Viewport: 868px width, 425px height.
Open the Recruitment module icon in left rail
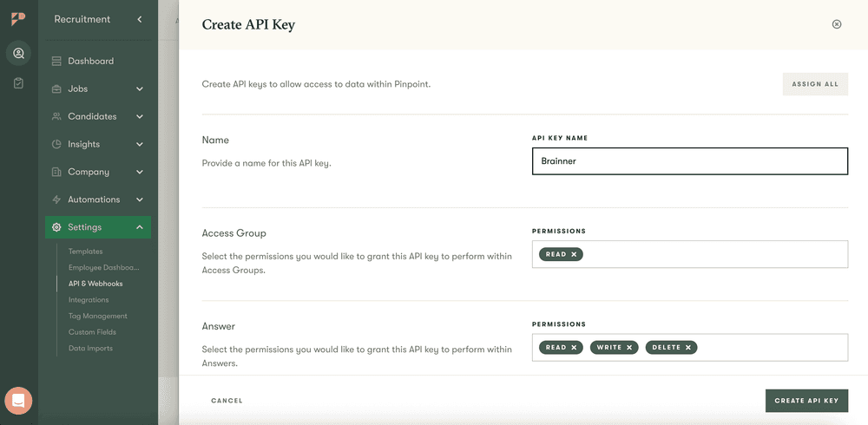tap(18, 54)
